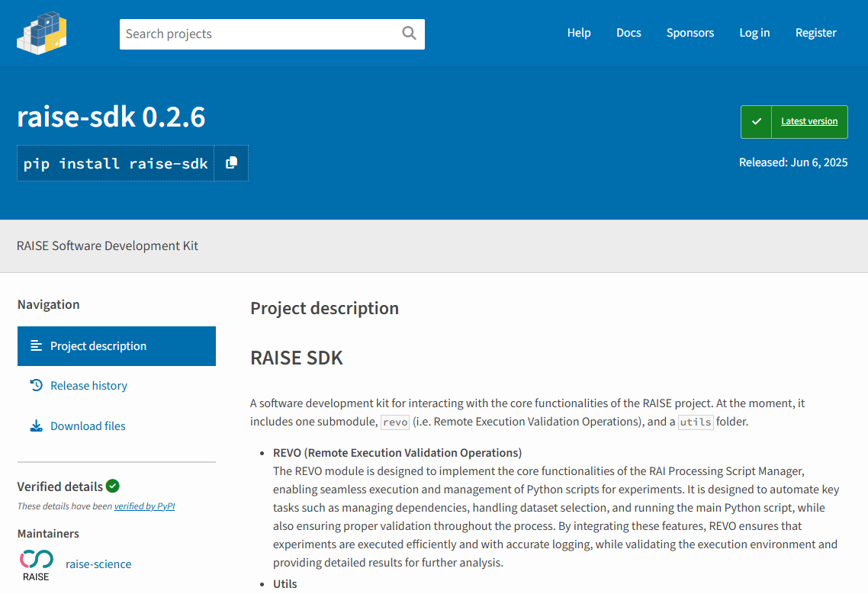Open the Docs page
This screenshot has width=868, height=594.
click(x=628, y=33)
